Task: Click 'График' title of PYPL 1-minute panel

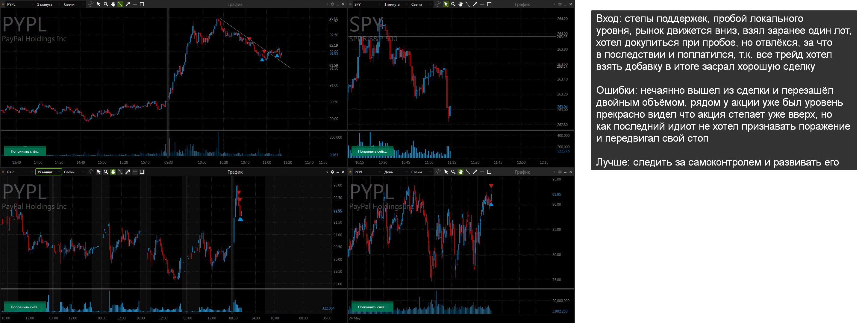Action: pos(235,4)
